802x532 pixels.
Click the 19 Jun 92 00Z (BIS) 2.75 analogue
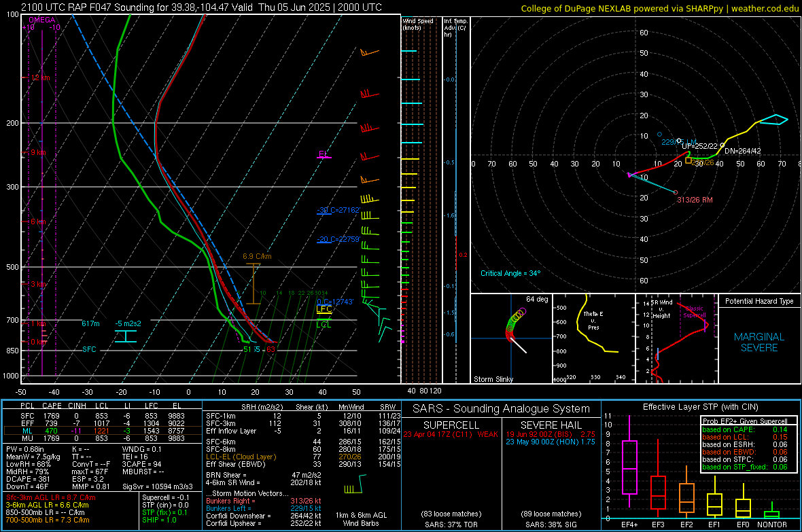coord(551,434)
